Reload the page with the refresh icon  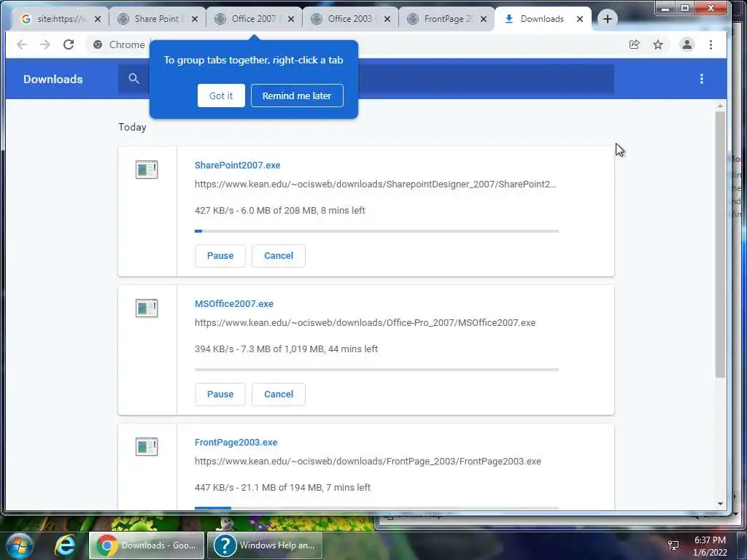pyautogui.click(x=69, y=44)
